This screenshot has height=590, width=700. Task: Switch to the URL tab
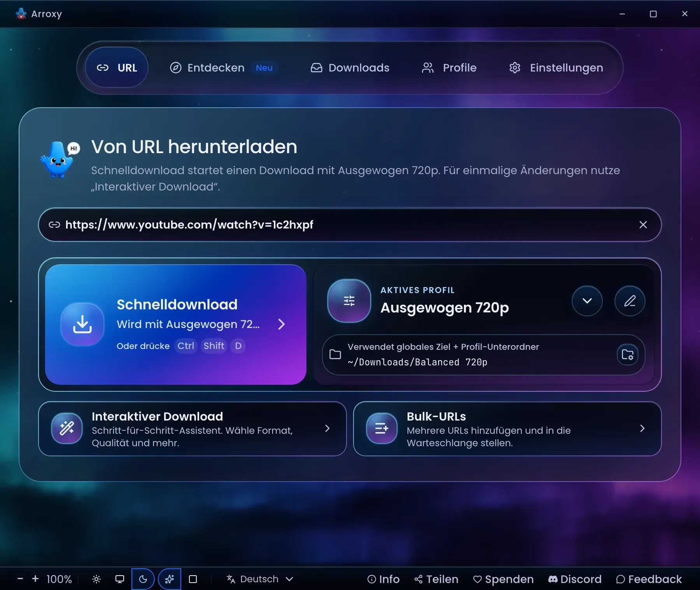point(117,68)
